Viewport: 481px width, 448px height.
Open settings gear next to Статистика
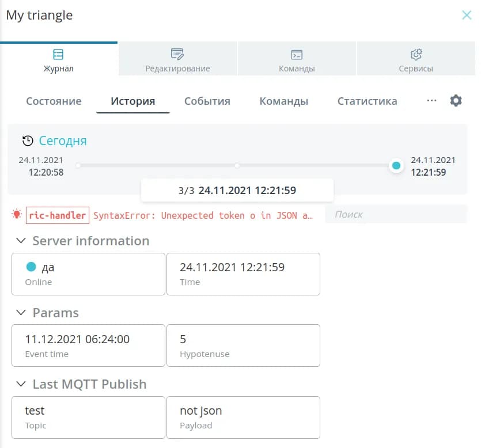pos(456,101)
